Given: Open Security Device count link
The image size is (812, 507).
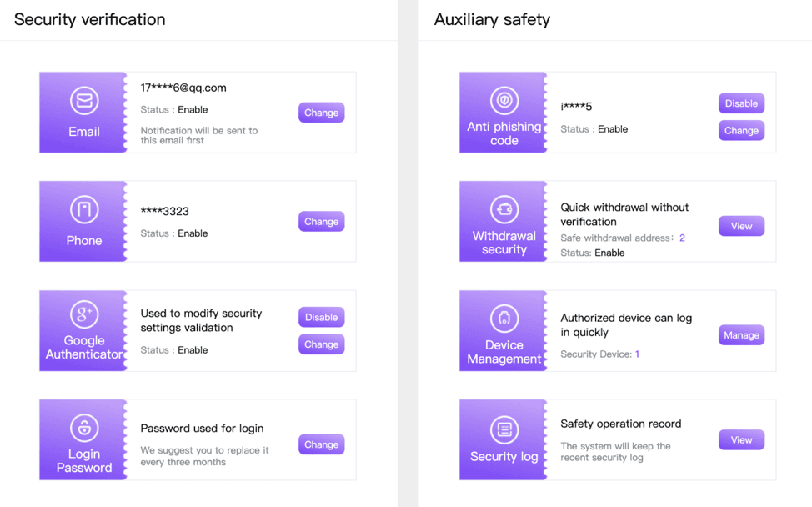Looking at the screenshot, I should coord(638,354).
